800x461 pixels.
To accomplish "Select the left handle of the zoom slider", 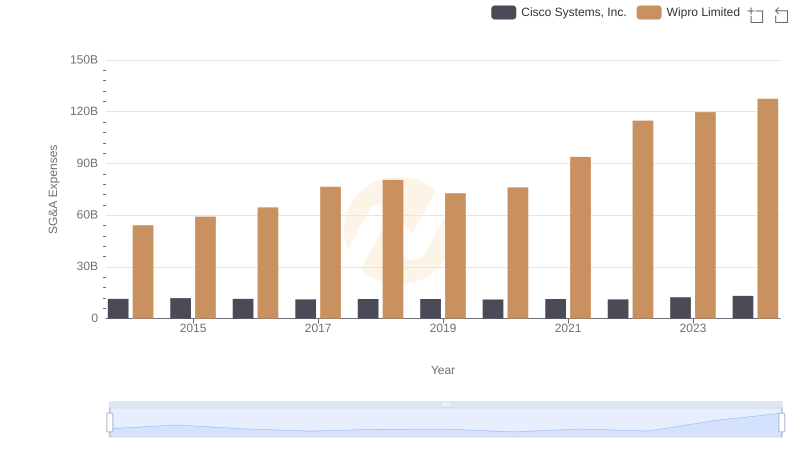I will click(x=110, y=423).
